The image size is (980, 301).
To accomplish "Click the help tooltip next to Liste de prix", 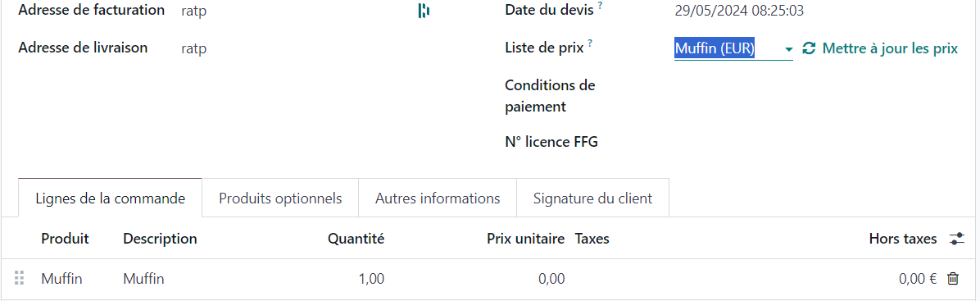I will coord(590,43).
